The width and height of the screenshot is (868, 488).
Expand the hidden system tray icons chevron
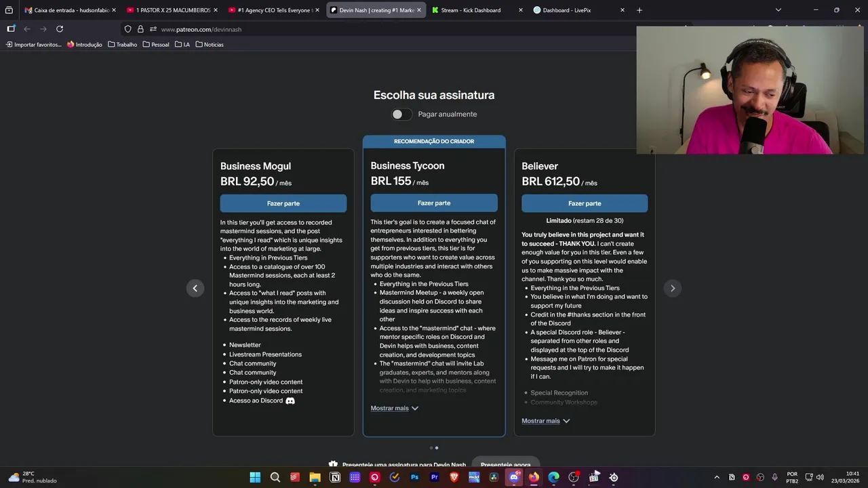pyautogui.click(x=717, y=477)
